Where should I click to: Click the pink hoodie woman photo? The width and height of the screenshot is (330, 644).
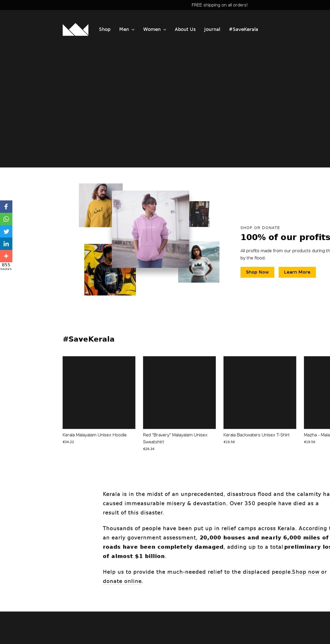coord(151,229)
